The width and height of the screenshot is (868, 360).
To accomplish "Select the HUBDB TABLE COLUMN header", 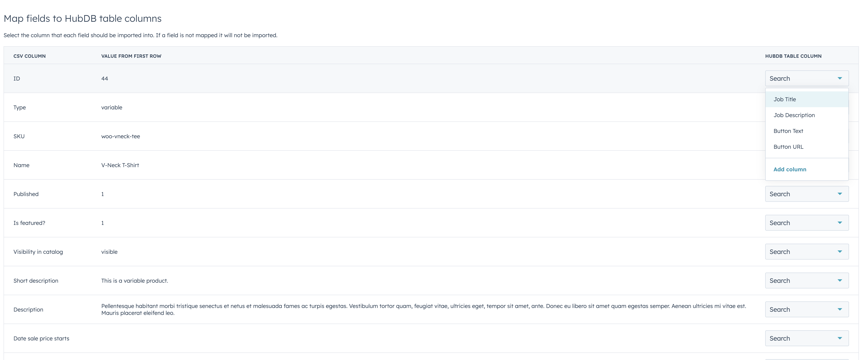I will (x=793, y=56).
